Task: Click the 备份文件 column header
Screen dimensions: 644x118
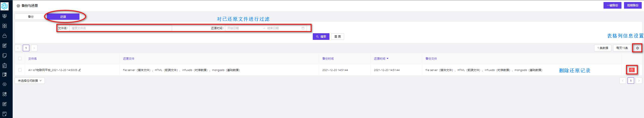Action: coord(431,59)
